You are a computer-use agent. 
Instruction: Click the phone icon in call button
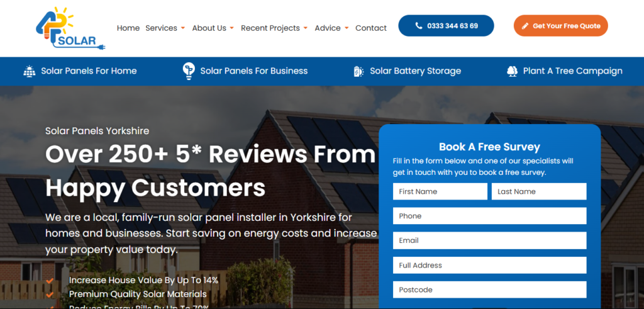pos(419,26)
